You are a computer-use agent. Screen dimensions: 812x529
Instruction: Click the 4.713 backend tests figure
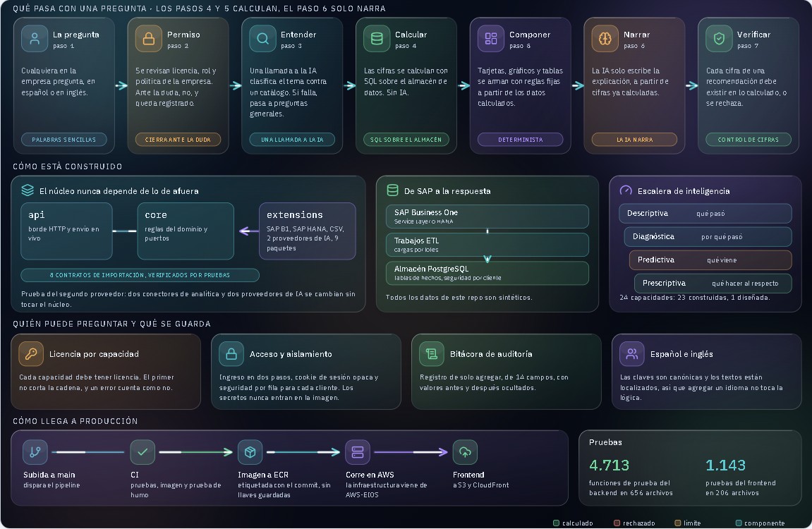click(x=609, y=466)
